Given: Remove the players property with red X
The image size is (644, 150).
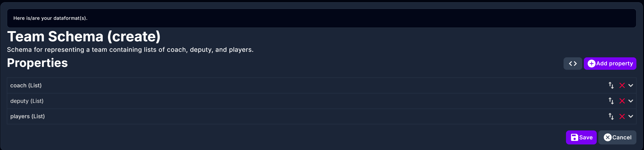Looking at the screenshot, I should [x=622, y=116].
